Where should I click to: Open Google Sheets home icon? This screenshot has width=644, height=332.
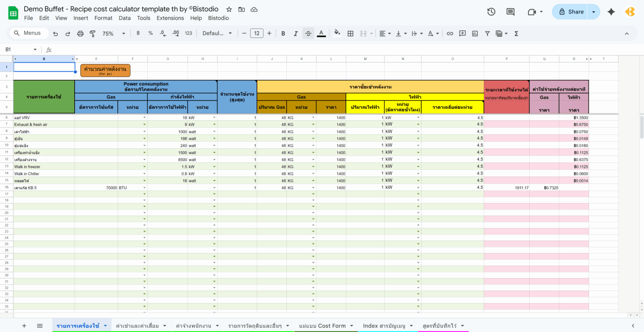(13, 13)
